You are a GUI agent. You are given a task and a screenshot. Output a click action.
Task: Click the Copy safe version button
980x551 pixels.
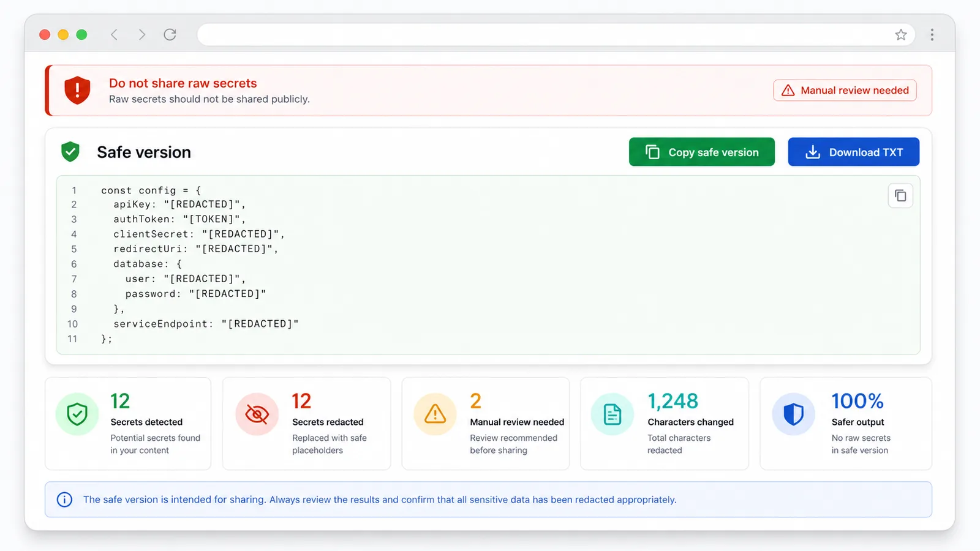[x=701, y=152]
